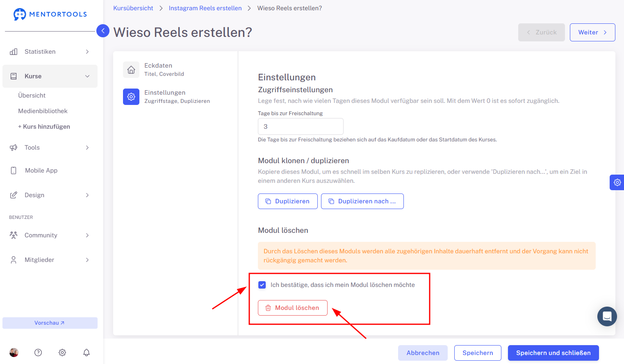Click the red Modul löschen button
The width and height of the screenshot is (624, 364).
(x=293, y=308)
